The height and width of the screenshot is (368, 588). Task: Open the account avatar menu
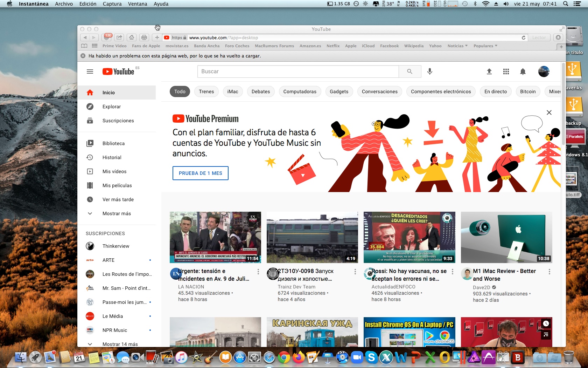pyautogui.click(x=544, y=71)
